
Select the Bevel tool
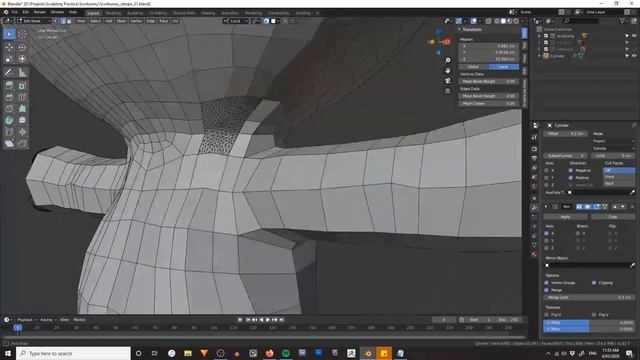[9, 97]
